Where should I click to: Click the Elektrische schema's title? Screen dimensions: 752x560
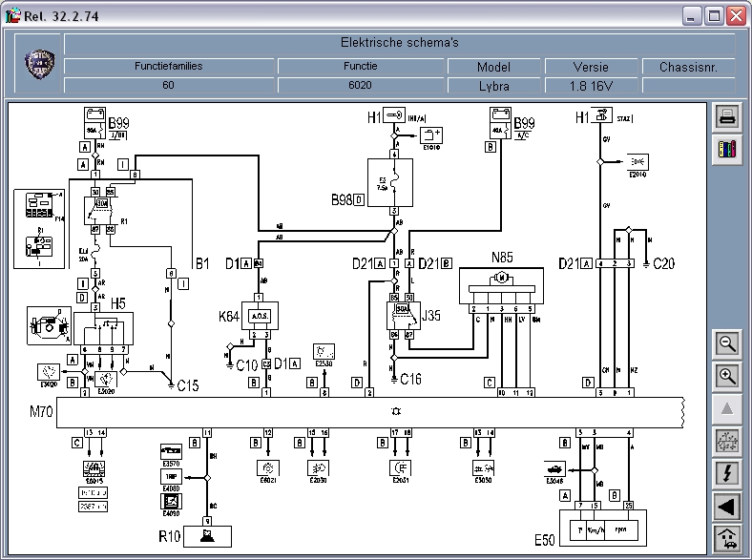tap(400, 43)
